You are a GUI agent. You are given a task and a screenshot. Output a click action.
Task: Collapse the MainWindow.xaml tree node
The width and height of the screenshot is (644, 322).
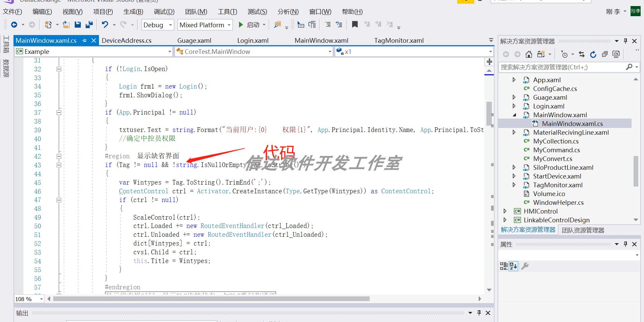pos(514,115)
